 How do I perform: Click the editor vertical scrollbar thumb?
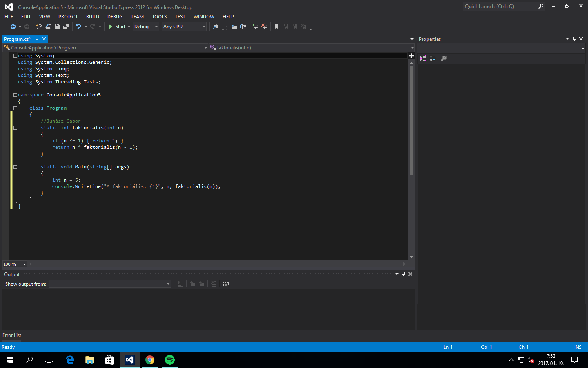pos(411,120)
